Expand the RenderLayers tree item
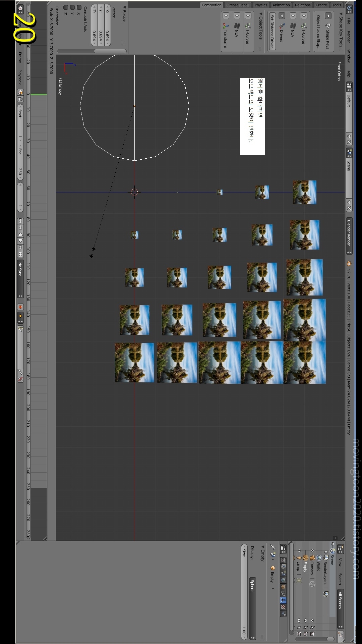Image resolution: width=362 pixels, height=644 pixels. tap(326, 552)
